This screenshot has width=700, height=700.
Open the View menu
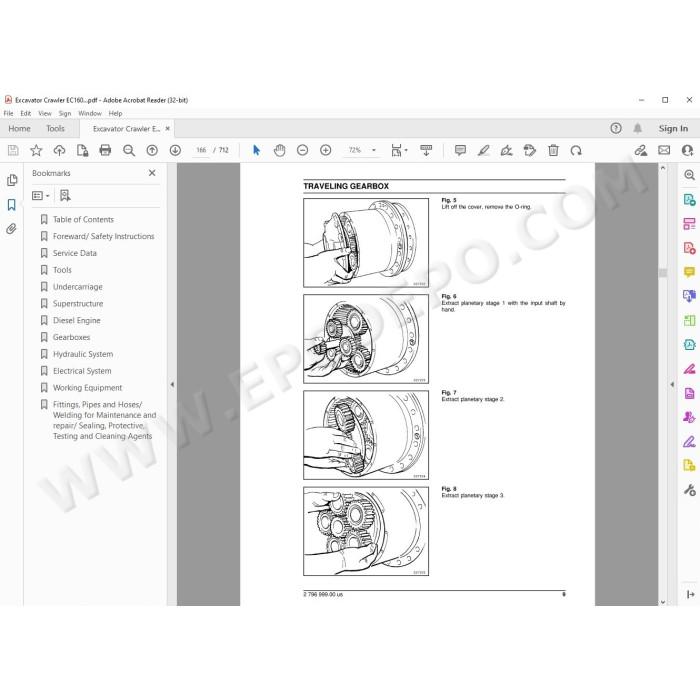(45, 113)
